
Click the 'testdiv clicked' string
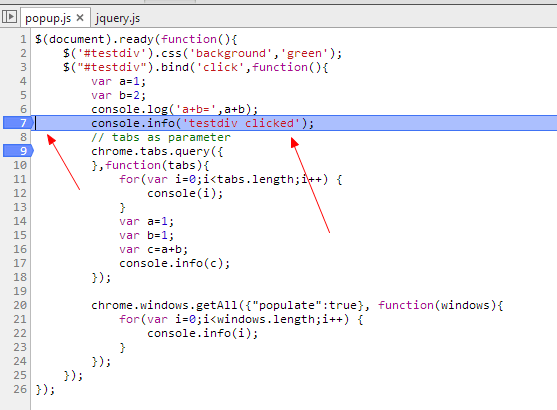(x=241, y=123)
